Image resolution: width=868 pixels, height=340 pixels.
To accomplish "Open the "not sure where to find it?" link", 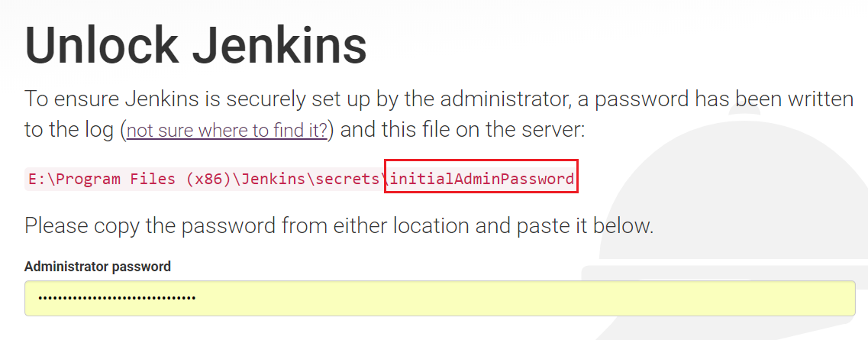I will pyautogui.click(x=227, y=131).
